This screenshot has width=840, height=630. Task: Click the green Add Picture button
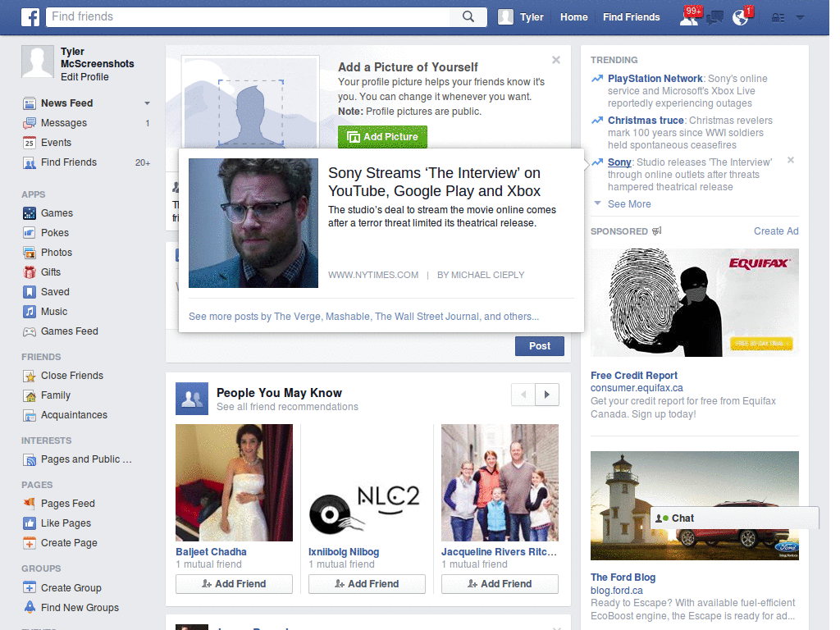coord(382,137)
